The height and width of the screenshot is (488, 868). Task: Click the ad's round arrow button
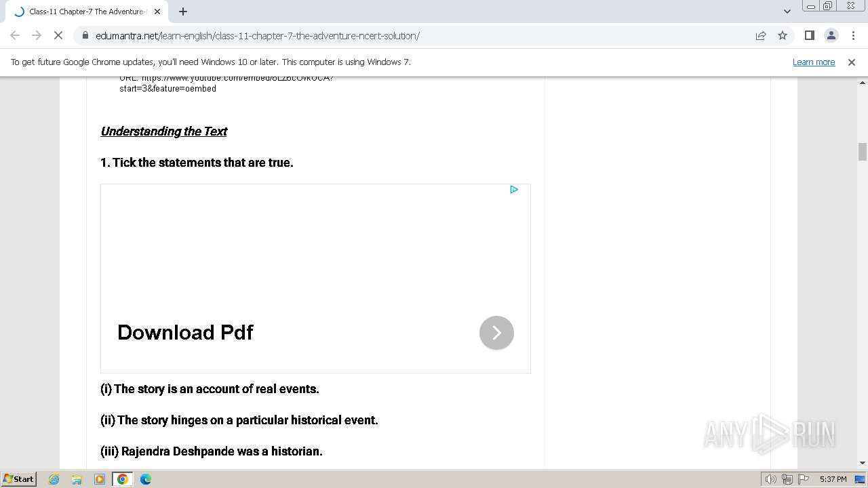(496, 333)
